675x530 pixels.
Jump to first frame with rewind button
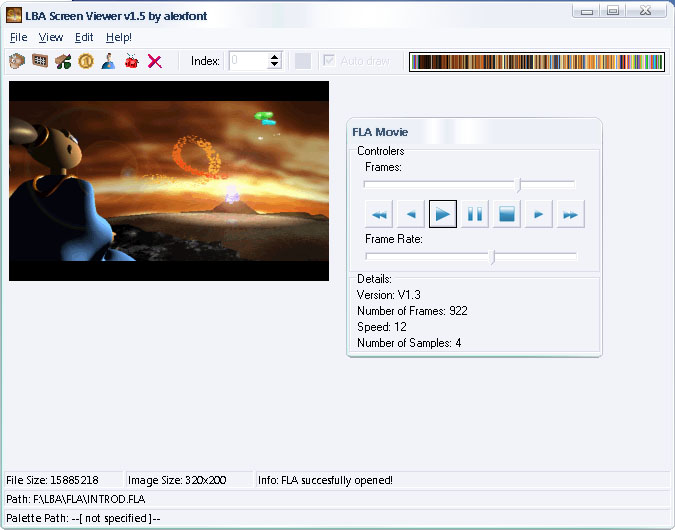pos(379,214)
